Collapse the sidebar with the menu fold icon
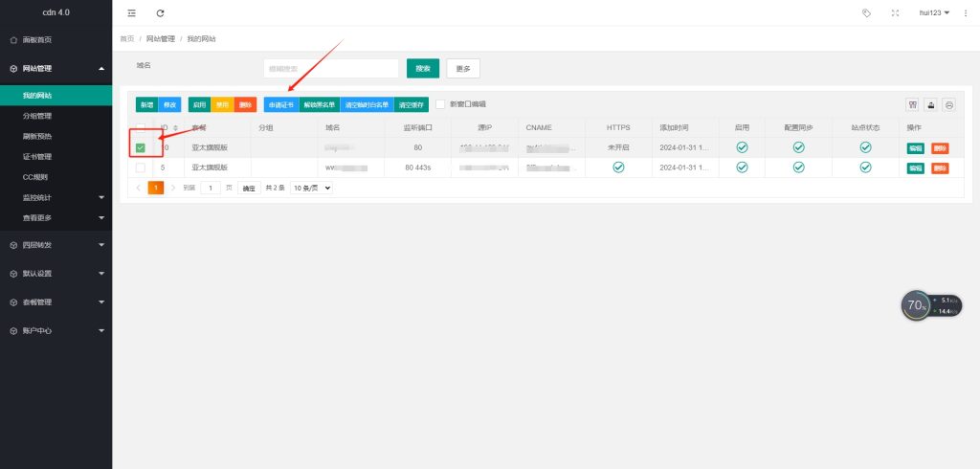The width and height of the screenshot is (980, 469). [x=131, y=13]
